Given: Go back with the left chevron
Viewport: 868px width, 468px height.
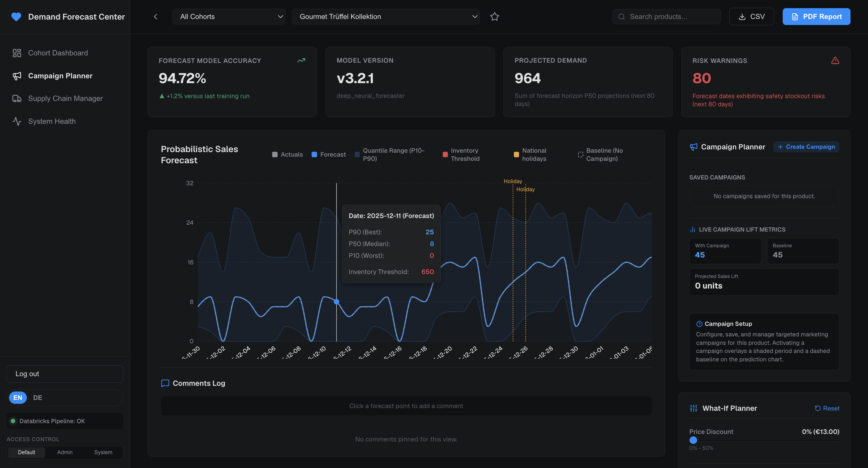Looking at the screenshot, I should pos(156,17).
